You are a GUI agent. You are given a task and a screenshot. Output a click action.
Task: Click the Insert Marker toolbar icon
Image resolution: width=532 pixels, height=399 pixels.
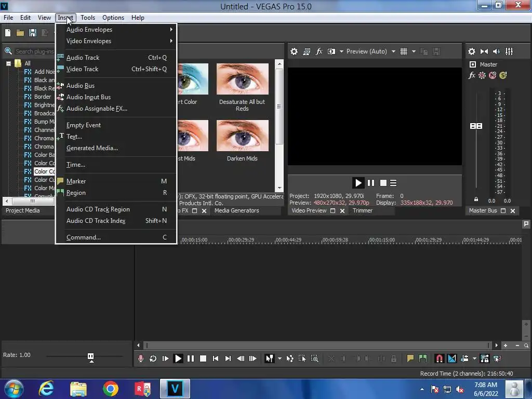(x=410, y=358)
